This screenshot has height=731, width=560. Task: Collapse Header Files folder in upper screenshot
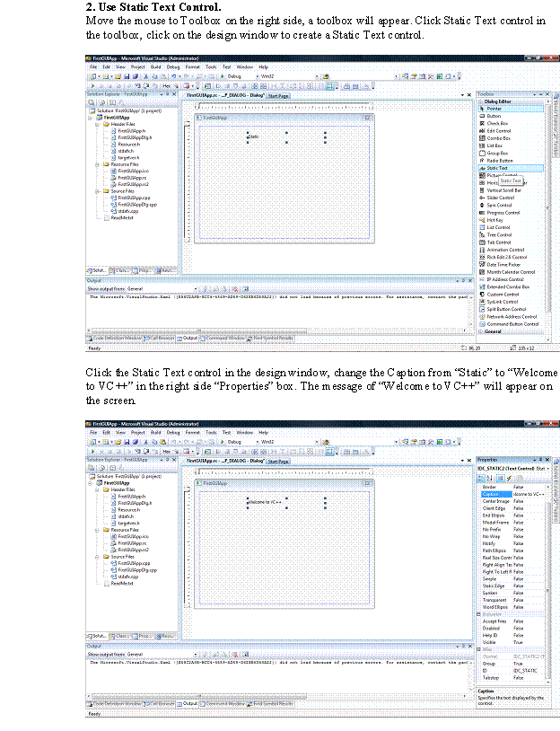pos(97,125)
